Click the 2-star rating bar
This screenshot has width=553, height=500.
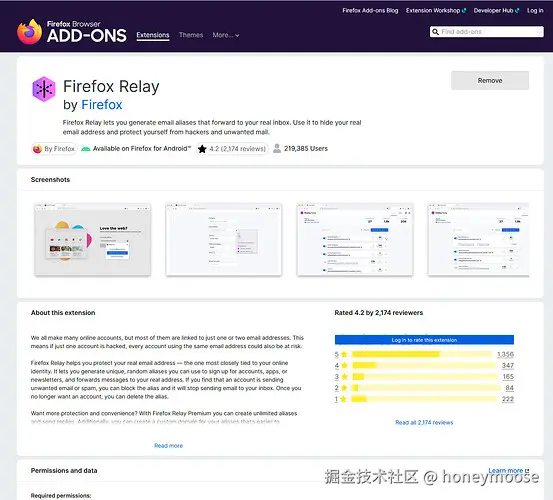[x=426, y=388]
